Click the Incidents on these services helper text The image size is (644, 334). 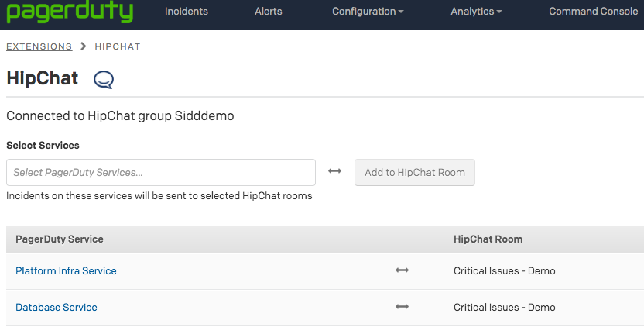pyautogui.click(x=159, y=196)
